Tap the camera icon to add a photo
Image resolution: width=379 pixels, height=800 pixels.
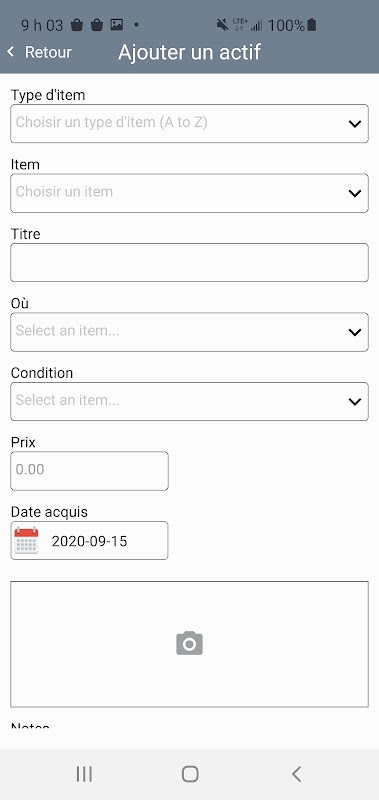point(189,643)
